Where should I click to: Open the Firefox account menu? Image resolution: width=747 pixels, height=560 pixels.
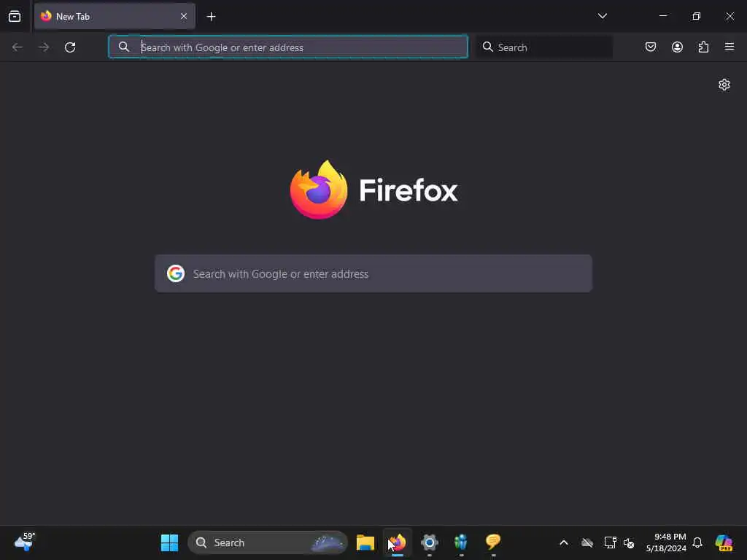[677, 47]
